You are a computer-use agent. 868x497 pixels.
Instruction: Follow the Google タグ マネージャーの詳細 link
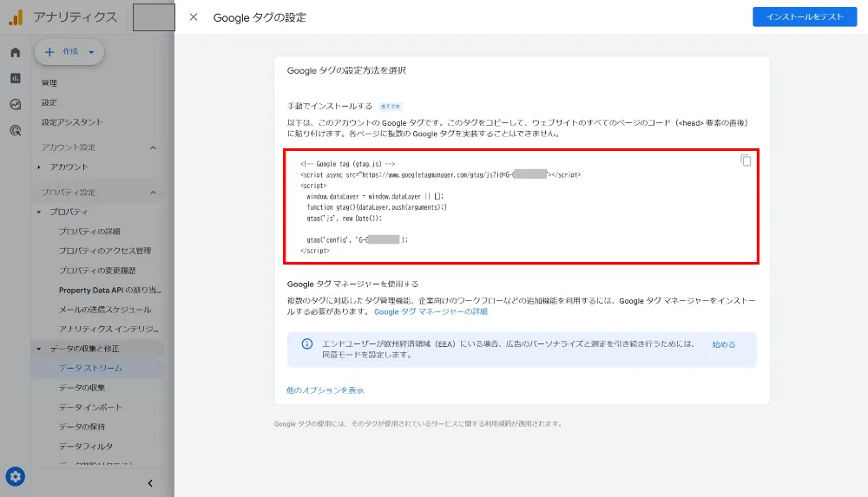point(431,311)
